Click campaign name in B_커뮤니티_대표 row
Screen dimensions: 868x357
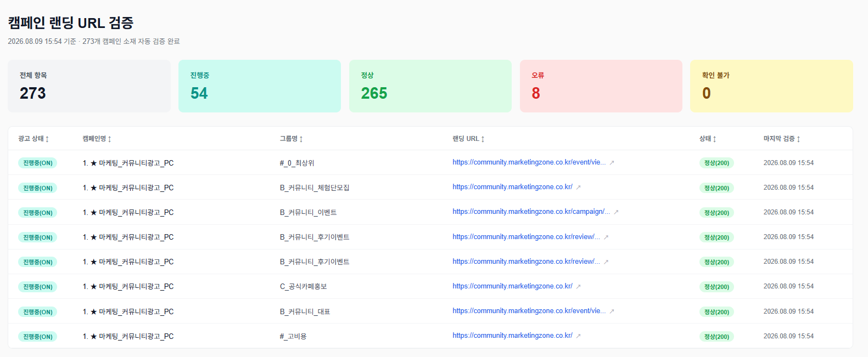(128, 311)
